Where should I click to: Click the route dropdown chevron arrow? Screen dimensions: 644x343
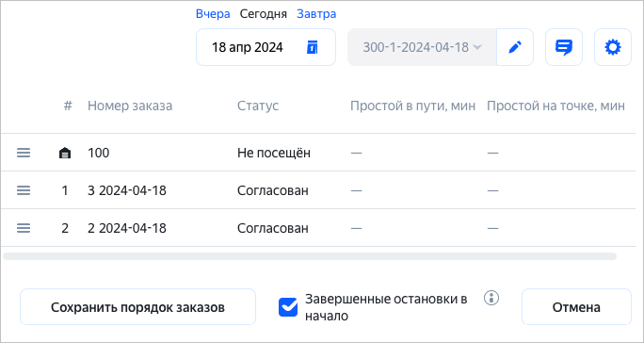coord(476,47)
